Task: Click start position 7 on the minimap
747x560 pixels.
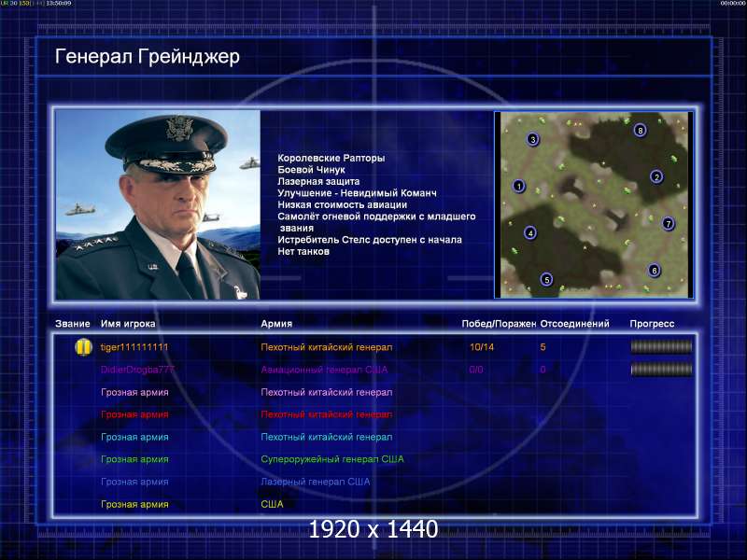Action: [668, 223]
